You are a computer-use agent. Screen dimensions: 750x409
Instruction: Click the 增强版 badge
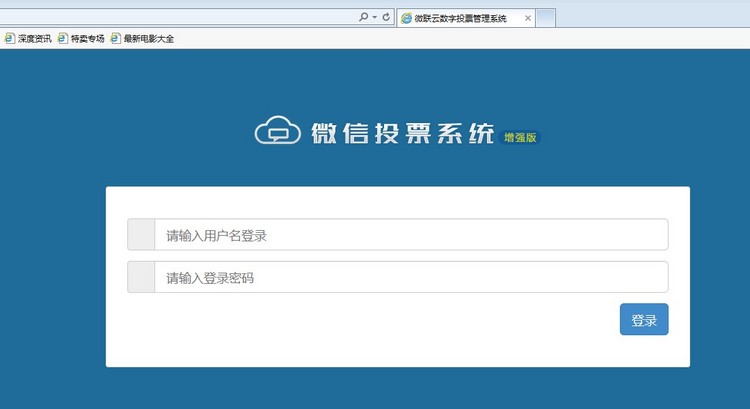[x=520, y=138]
